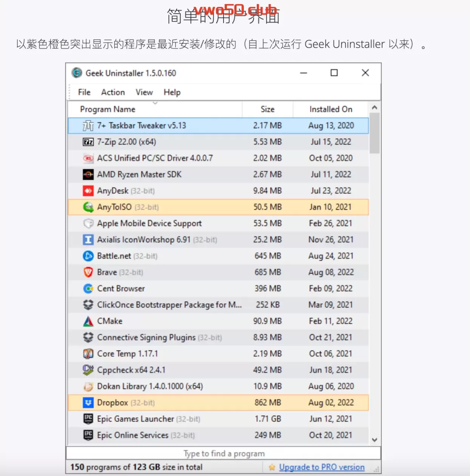Viewport: 470px width, 476px height.
Task: Click the AnyDesk red icon
Action: pos(88,191)
